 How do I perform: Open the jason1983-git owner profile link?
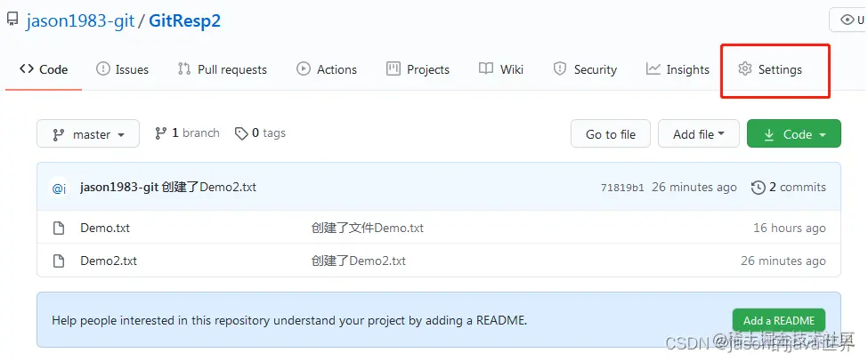click(80, 21)
